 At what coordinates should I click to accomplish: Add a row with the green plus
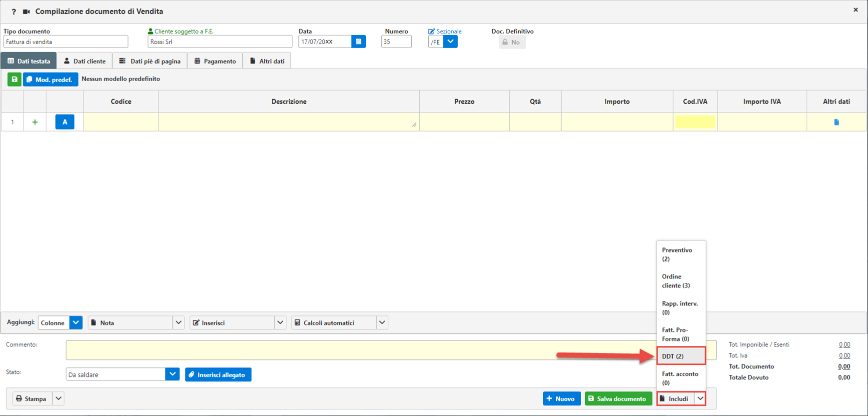click(35, 122)
